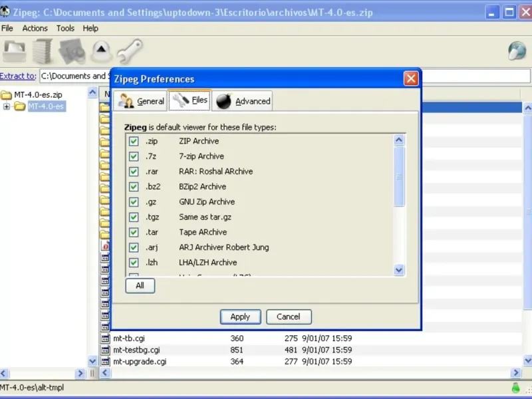Click status bar path MT-4.0-es\alt-tmpl
The height and width of the screenshot is (399, 532).
click(x=32, y=388)
